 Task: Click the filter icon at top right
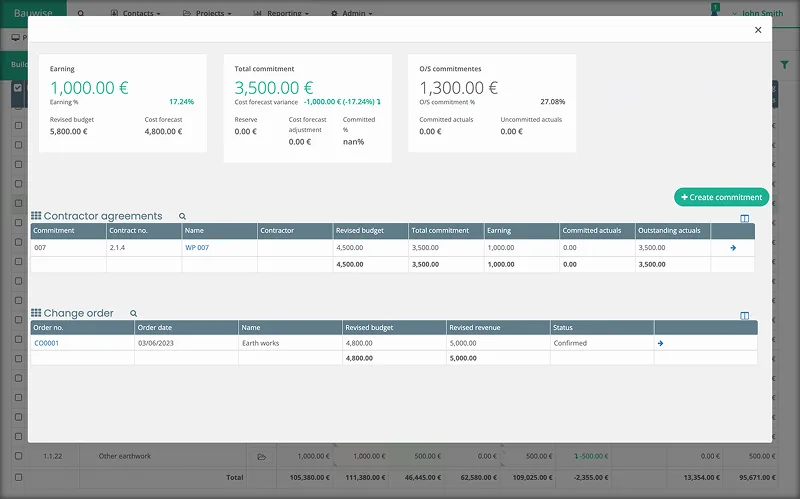tap(784, 64)
